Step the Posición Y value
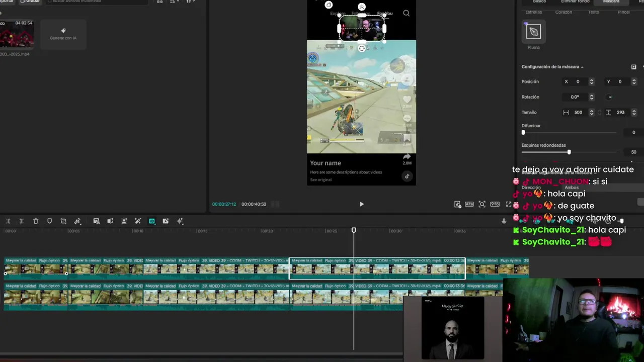 click(x=634, y=81)
